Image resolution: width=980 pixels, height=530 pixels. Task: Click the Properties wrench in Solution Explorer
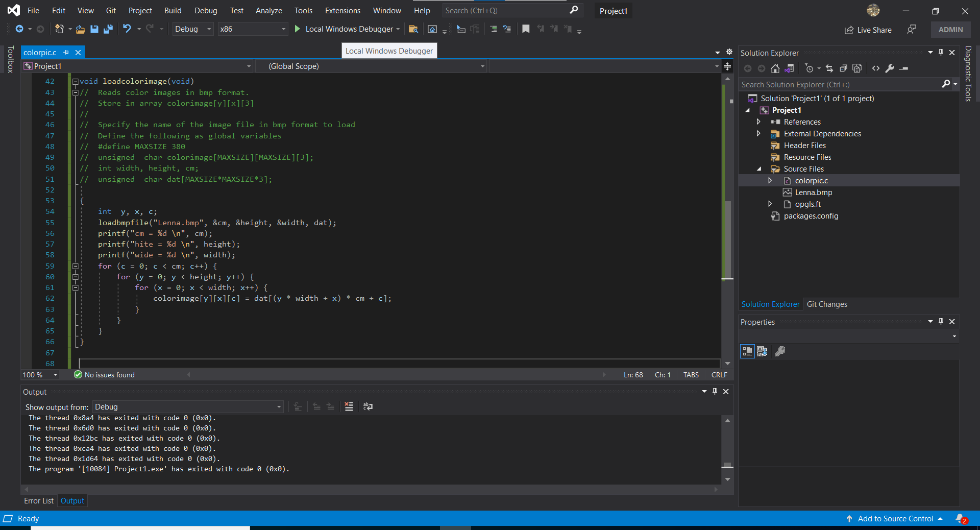[x=890, y=68]
